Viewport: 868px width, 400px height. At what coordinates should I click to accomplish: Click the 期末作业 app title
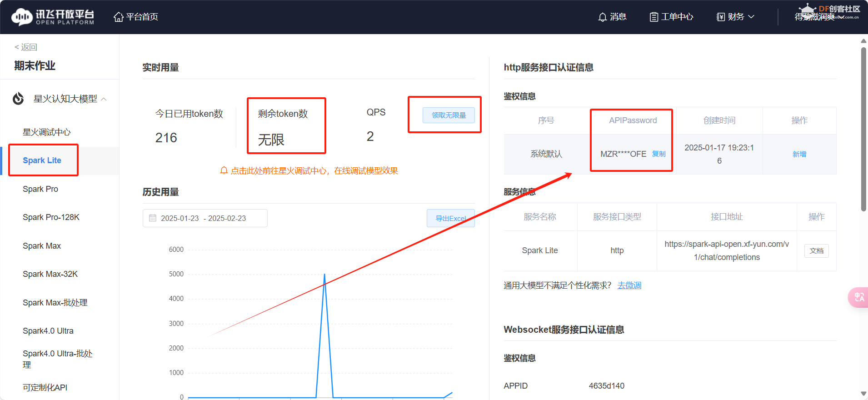pos(35,66)
